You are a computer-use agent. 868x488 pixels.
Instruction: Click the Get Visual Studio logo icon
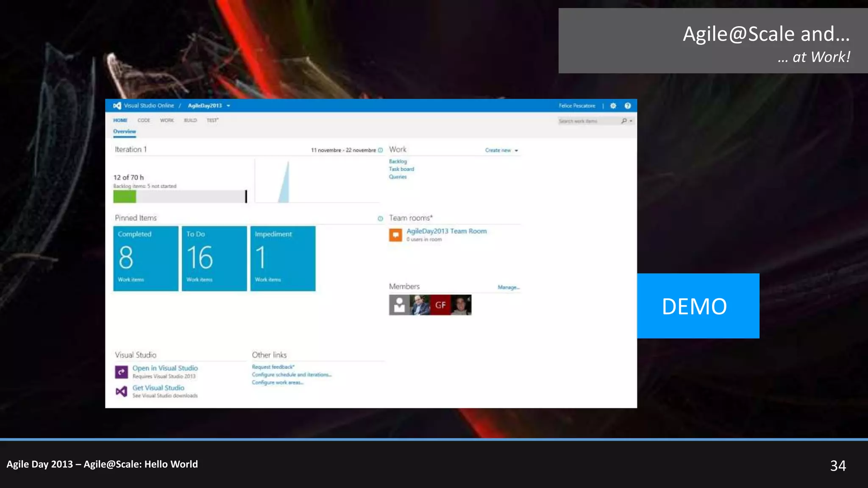[x=121, y=391]
